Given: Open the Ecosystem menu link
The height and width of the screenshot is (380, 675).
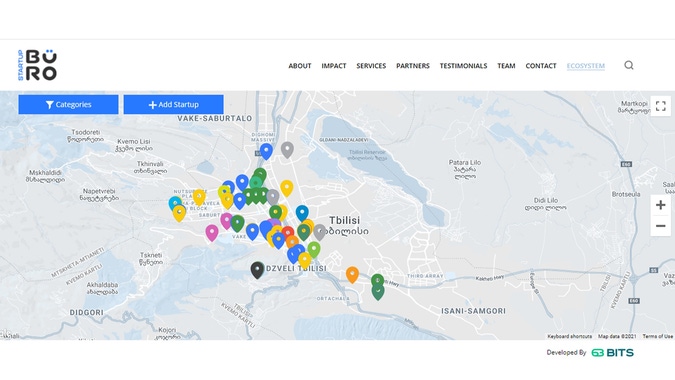Looking at the screenshot, I should [x=585, y=66].
